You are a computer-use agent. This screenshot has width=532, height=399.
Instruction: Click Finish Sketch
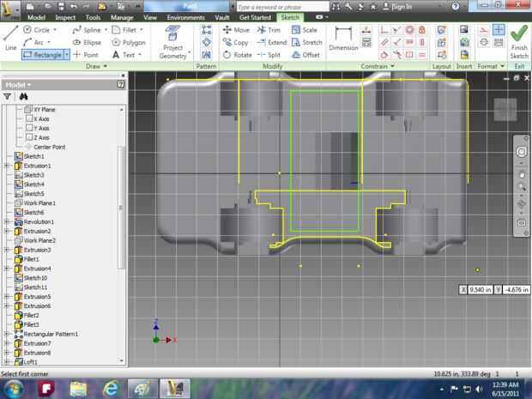coord(519,42)
